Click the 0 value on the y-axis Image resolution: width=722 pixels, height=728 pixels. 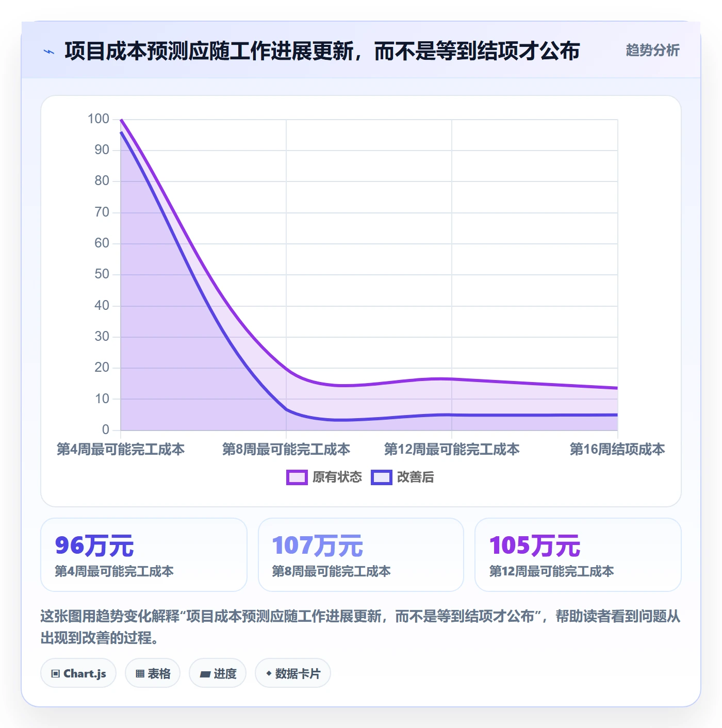106,429
